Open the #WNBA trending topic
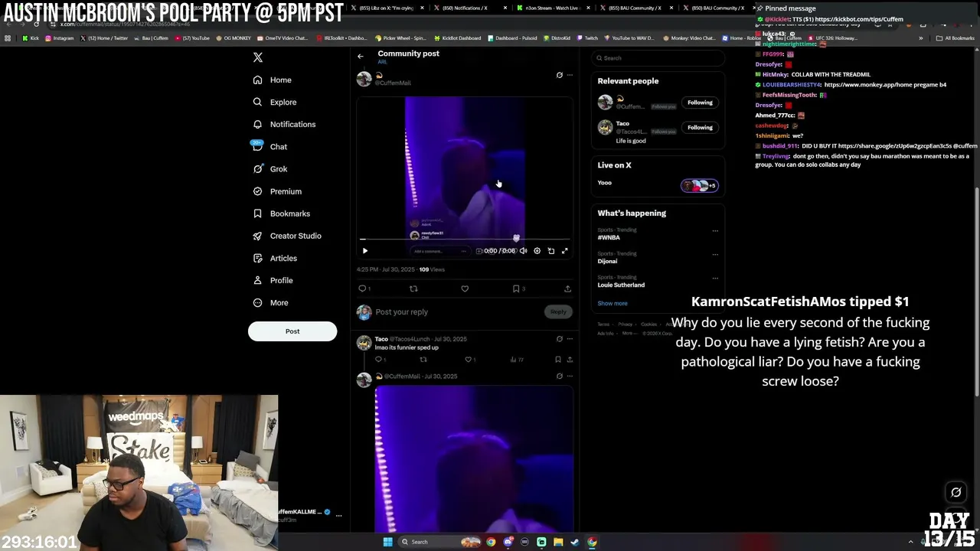 (x=609, y=237)
